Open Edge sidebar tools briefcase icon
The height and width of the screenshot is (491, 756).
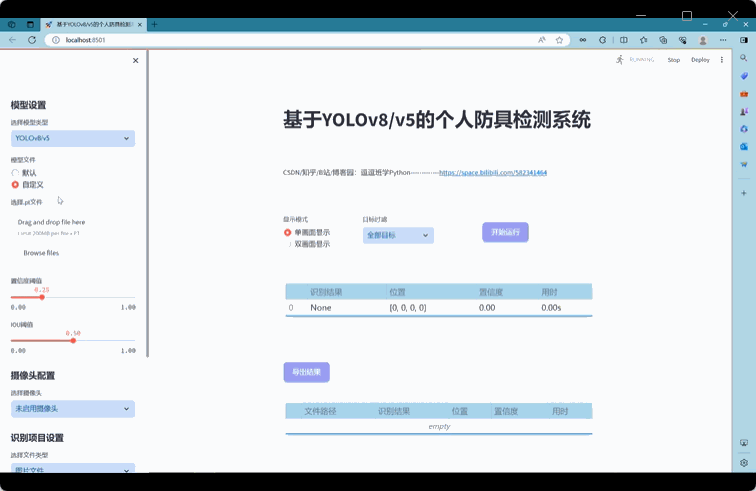pyautogui.click(x=744, y=94)
